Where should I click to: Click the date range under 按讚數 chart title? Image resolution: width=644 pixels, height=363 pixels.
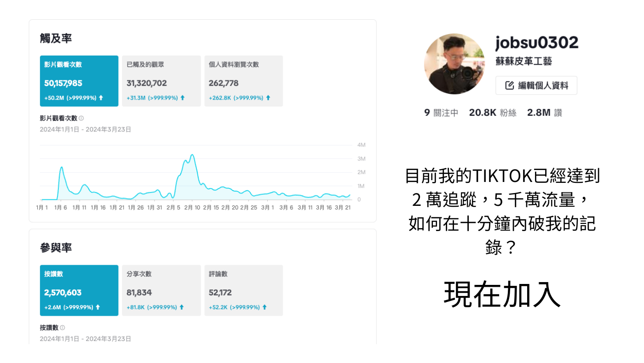pyautogui.click(x=86, y=339)
